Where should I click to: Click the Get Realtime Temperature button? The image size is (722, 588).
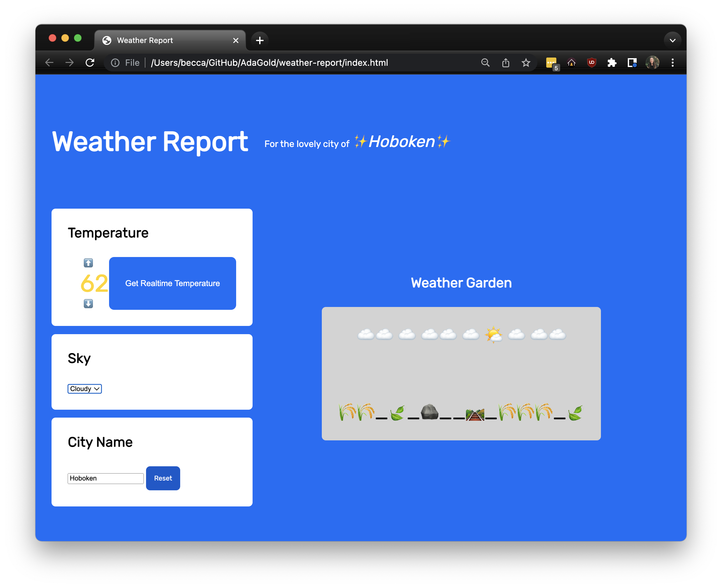[173, 283]
